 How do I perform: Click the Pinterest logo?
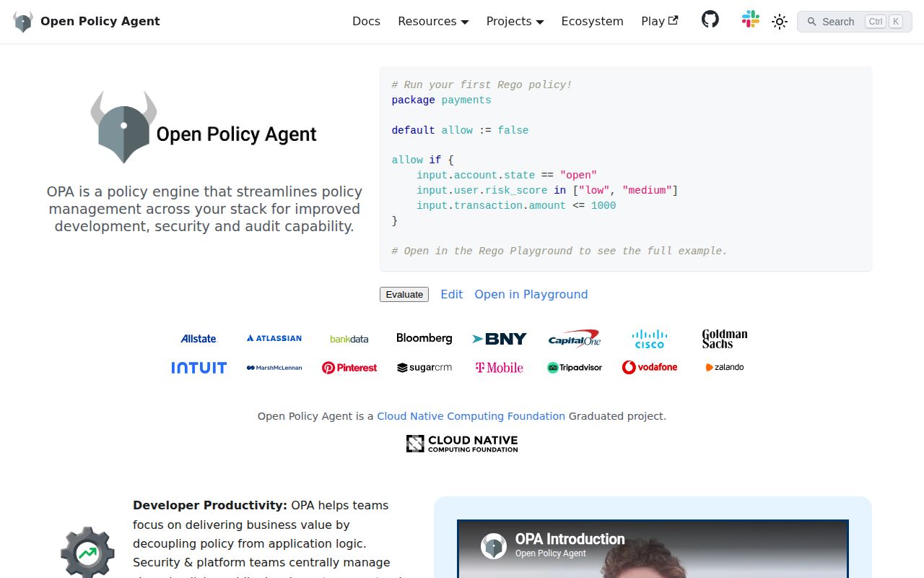click(349, 368)
